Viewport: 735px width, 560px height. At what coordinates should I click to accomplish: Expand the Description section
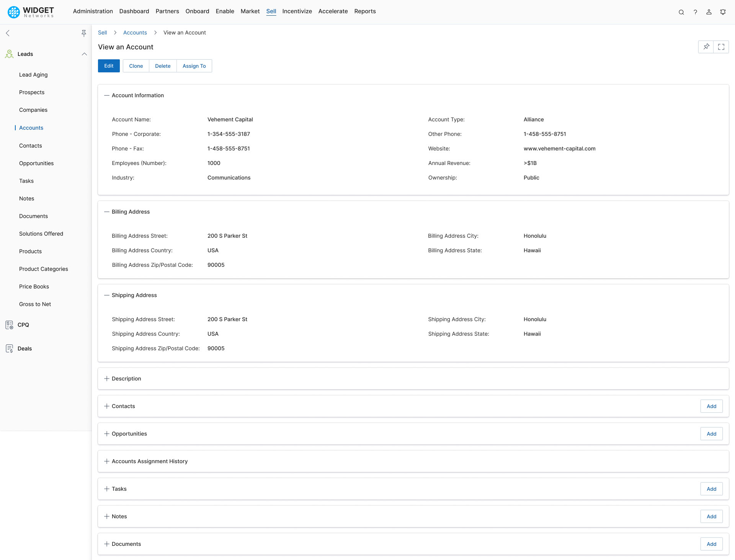click(x=106, y=379)
